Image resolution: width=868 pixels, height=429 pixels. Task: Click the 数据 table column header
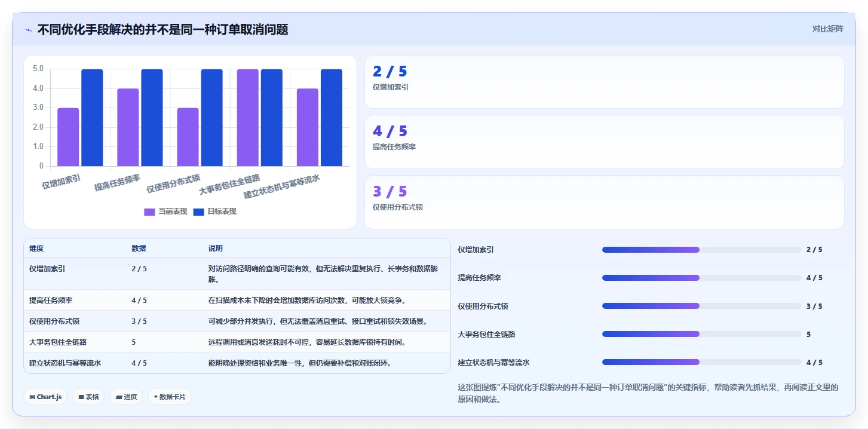point(139,249)
